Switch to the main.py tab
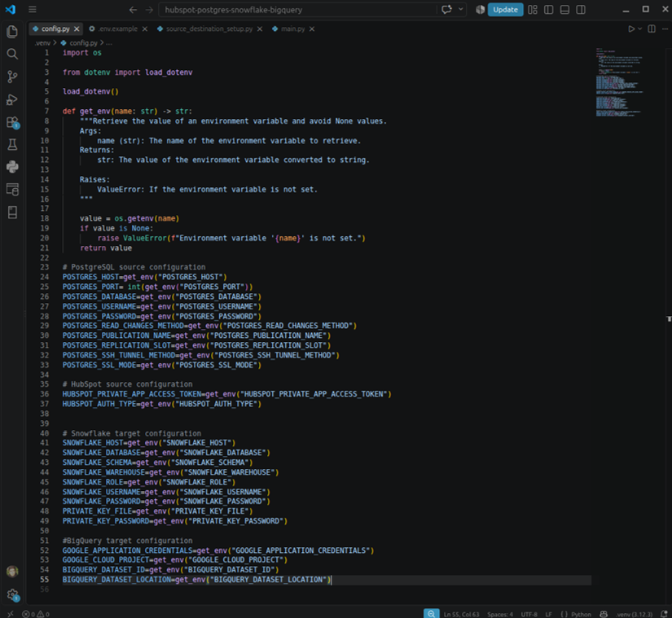This screenshot has width=672, height=618. point(292,28)
